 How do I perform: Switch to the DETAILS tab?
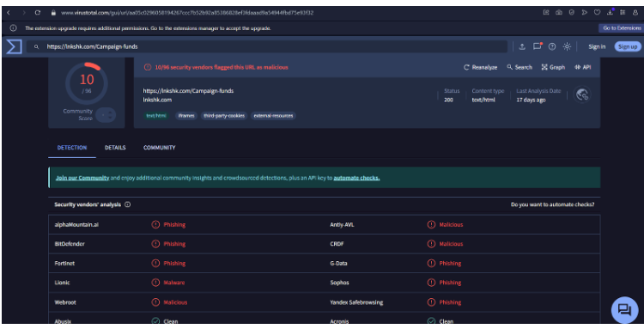[x=115, y=148]
